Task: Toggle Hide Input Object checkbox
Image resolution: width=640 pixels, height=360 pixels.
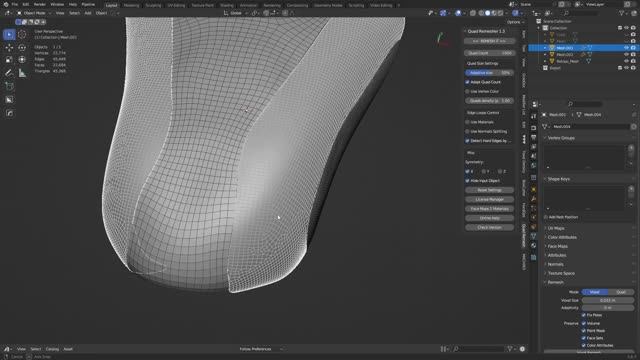Action: (467, 181)
